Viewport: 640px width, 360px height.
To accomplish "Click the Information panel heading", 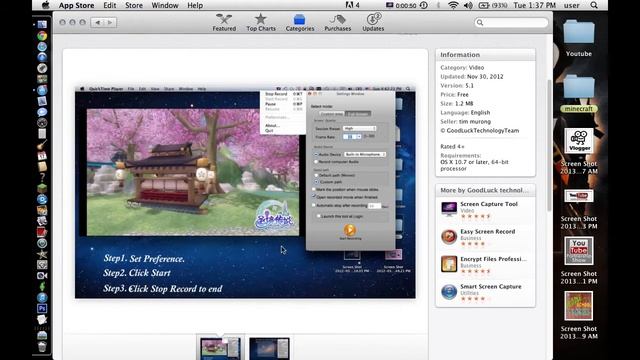I will click(460, 55).
